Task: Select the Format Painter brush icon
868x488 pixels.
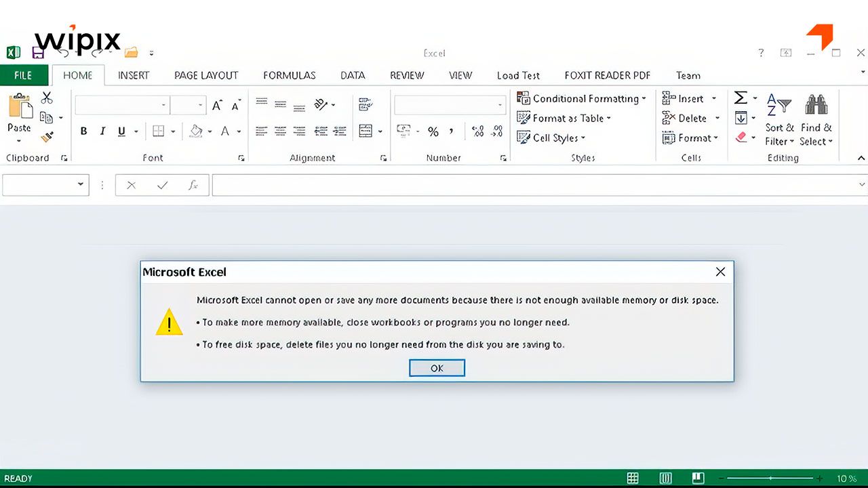Action: [x=47, y=137]
